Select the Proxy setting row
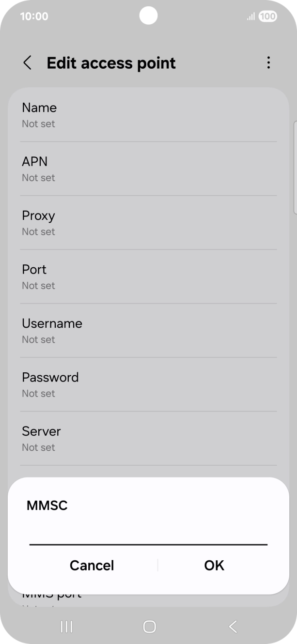 coord(148,222)
